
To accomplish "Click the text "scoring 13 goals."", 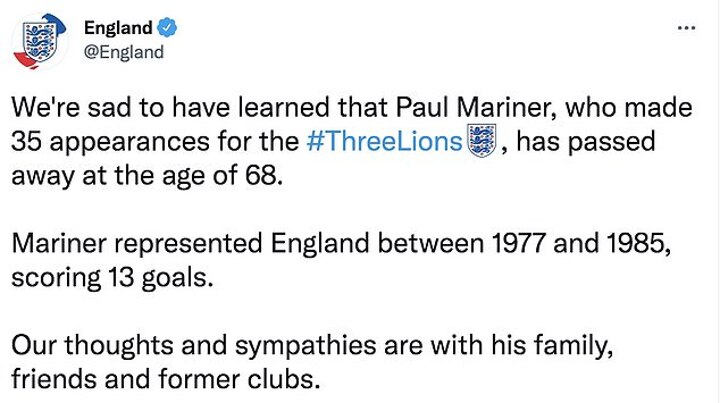I will coord(113,278).
